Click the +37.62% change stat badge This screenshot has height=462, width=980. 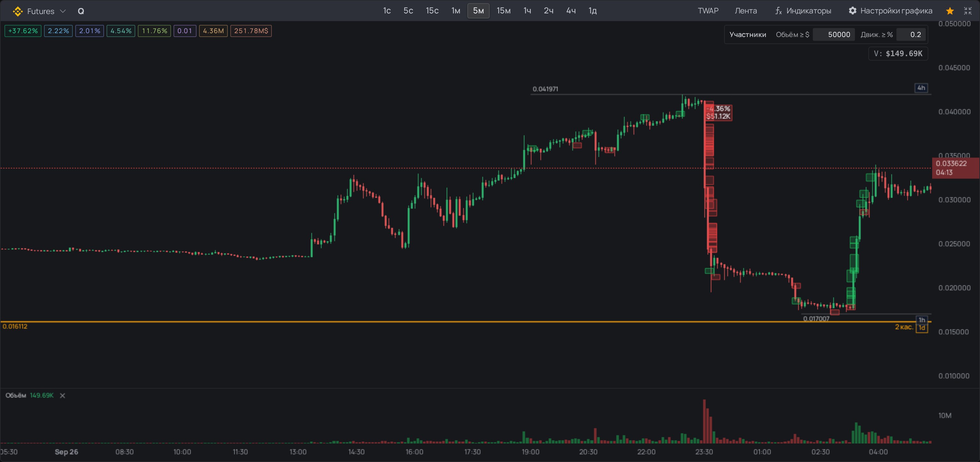pyautogui.click(x=23, y=31)
